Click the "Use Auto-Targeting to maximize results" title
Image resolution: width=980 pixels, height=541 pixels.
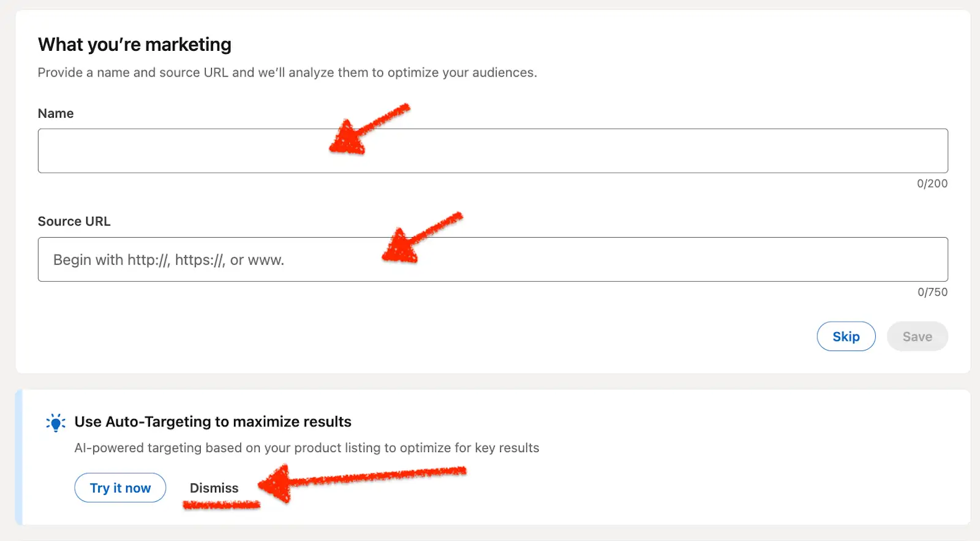point(213,422)
